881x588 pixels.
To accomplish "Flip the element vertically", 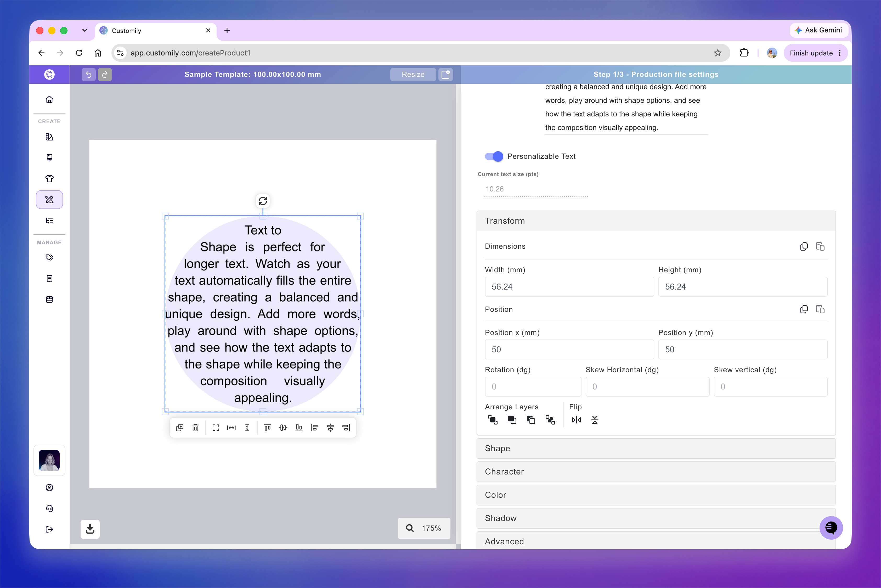I will tap(595, 420).
